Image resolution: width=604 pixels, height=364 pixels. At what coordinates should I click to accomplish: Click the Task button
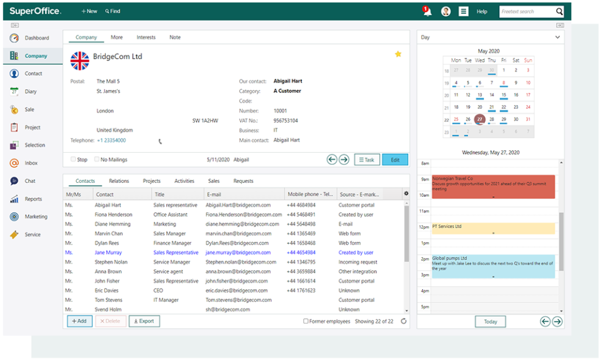[x=367, y=160]
